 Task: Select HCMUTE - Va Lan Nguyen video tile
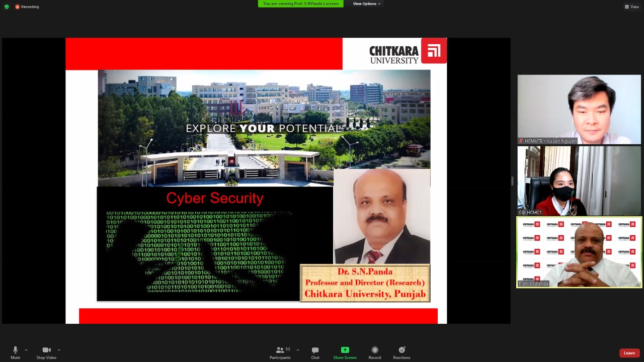[579, 110]
